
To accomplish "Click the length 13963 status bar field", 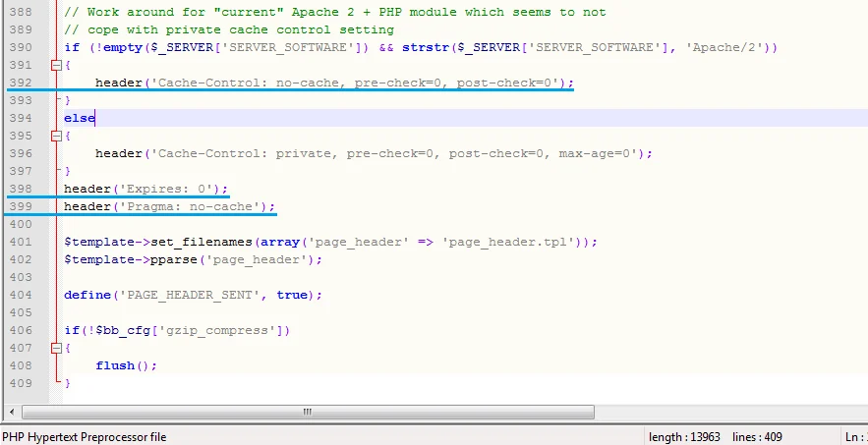I will click(685, 437).
